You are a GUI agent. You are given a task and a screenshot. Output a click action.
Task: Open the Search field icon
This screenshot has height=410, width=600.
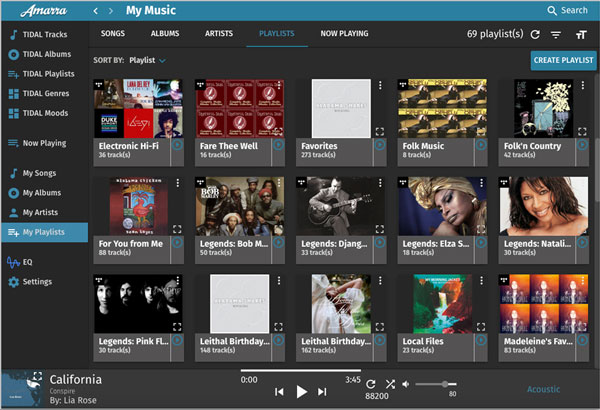[551, 10]
